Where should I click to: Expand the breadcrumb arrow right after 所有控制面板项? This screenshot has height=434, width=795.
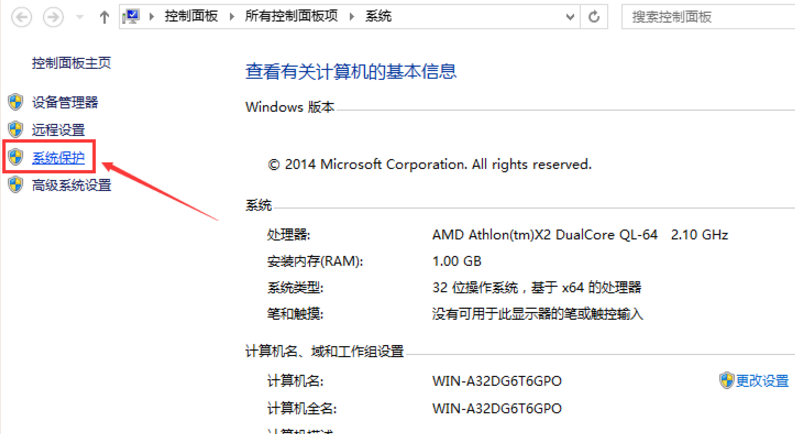pyautogui.click(x=350, y=17)
